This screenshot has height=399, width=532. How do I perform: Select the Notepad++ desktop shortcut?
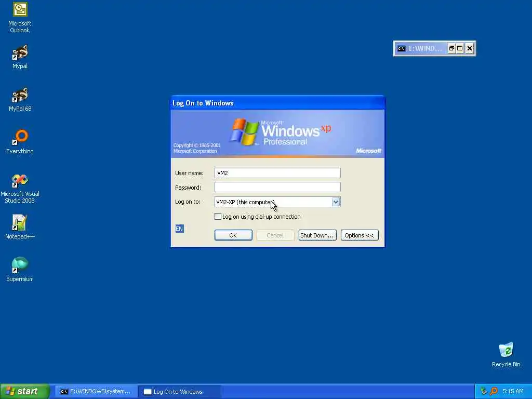click(20, 227)
